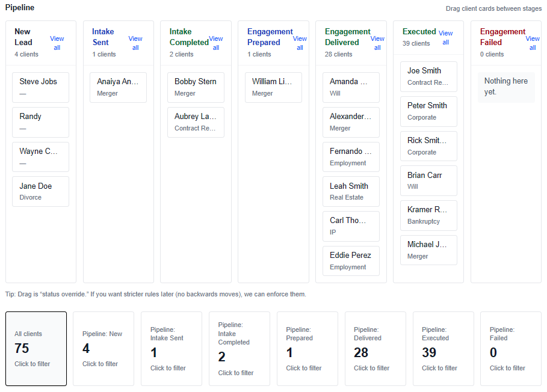Open "View all" for Executed stage

445,38
